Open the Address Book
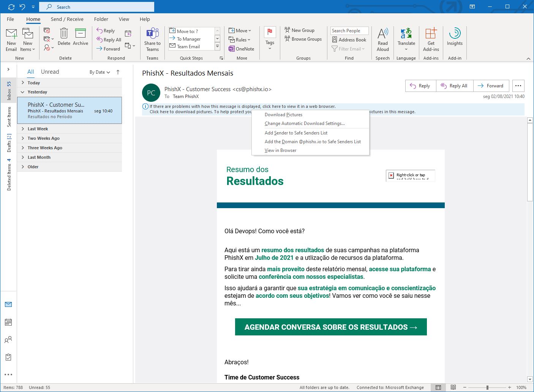Screen dimensions: 534x392 349,40
